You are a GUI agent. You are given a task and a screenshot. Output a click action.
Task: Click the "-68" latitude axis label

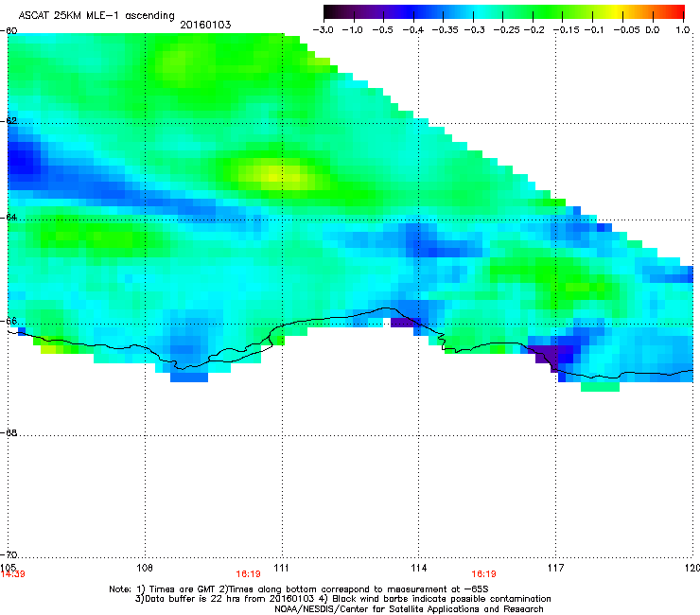tap(9, 433)
